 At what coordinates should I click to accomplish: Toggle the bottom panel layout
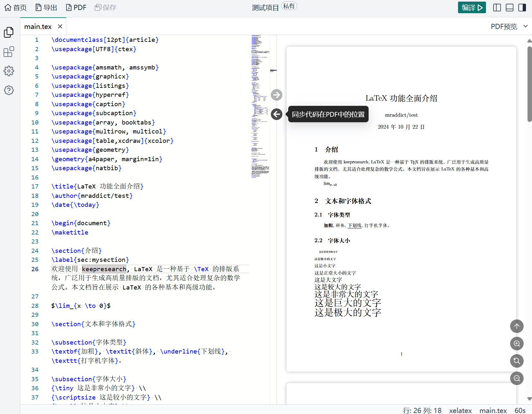(509, 7)
